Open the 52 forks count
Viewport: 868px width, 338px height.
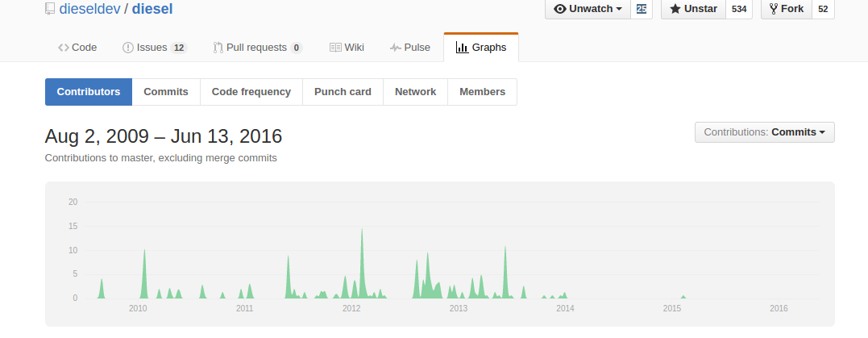point(823,9)
